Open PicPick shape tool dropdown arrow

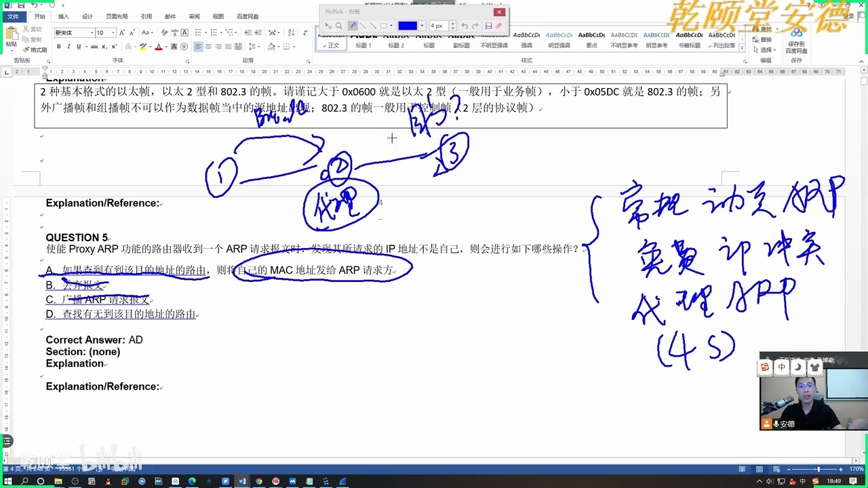(392, 26)
